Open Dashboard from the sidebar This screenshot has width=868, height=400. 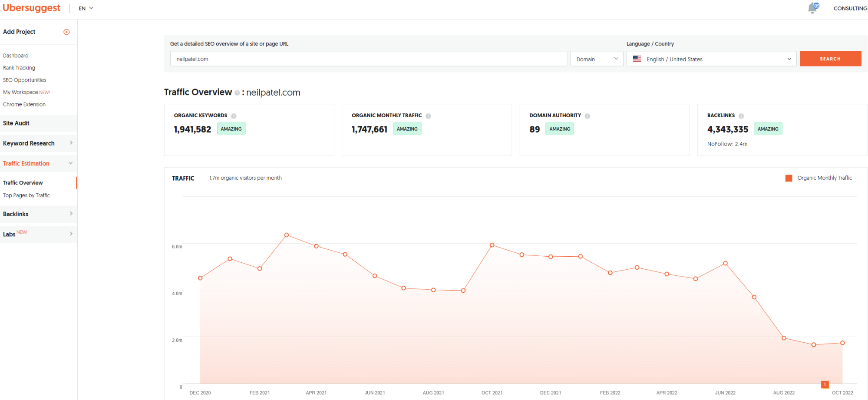pos(16,55)
